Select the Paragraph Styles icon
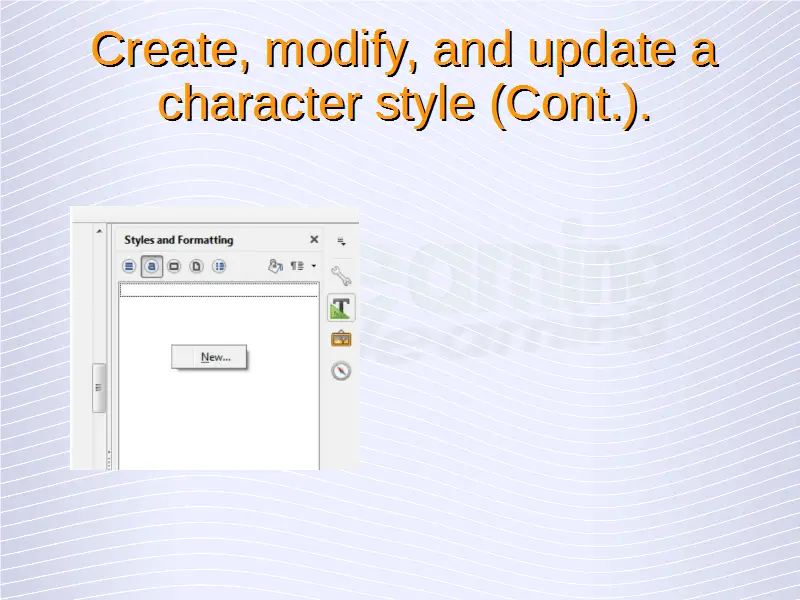800x600 pixels. click(129, 266)
